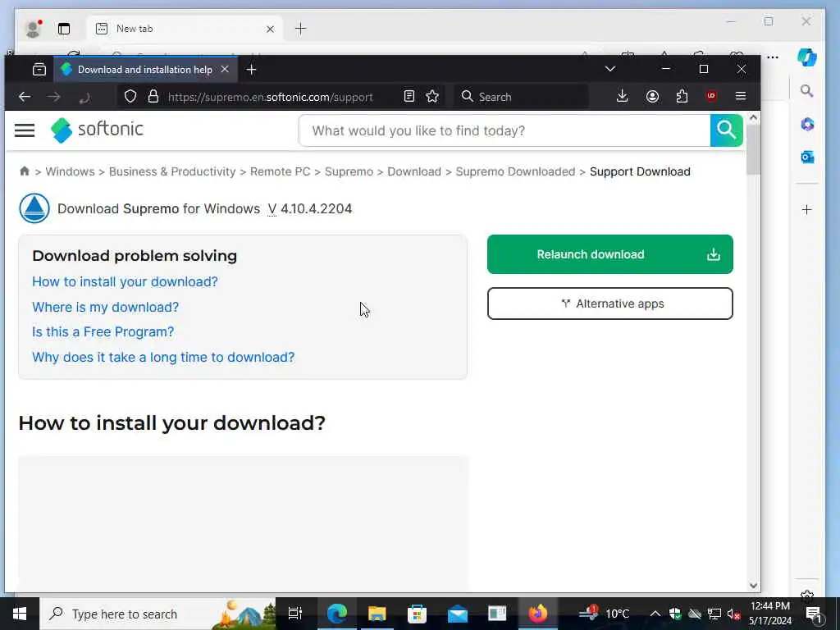Go back using Firefox back arrow

click(x=25, y=97)
